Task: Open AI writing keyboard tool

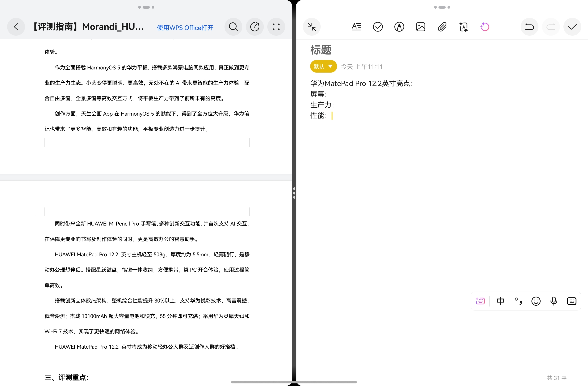Action: click(x=480, y=301)
